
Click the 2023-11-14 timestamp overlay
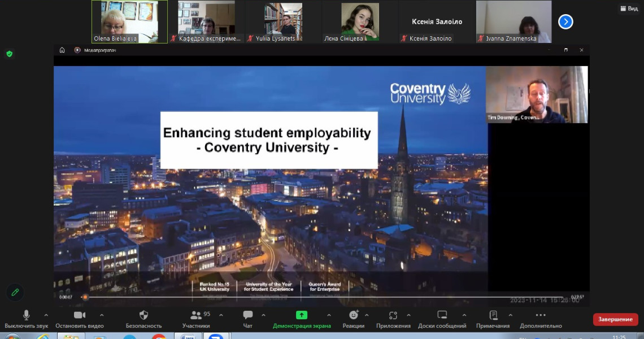tap(545, 301)
